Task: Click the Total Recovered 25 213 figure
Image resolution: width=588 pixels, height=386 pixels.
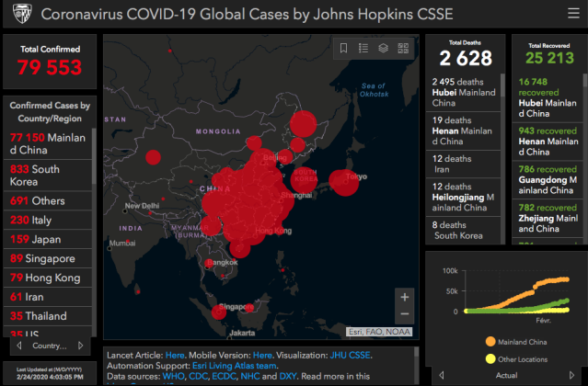Action: (x=549, y=58)
